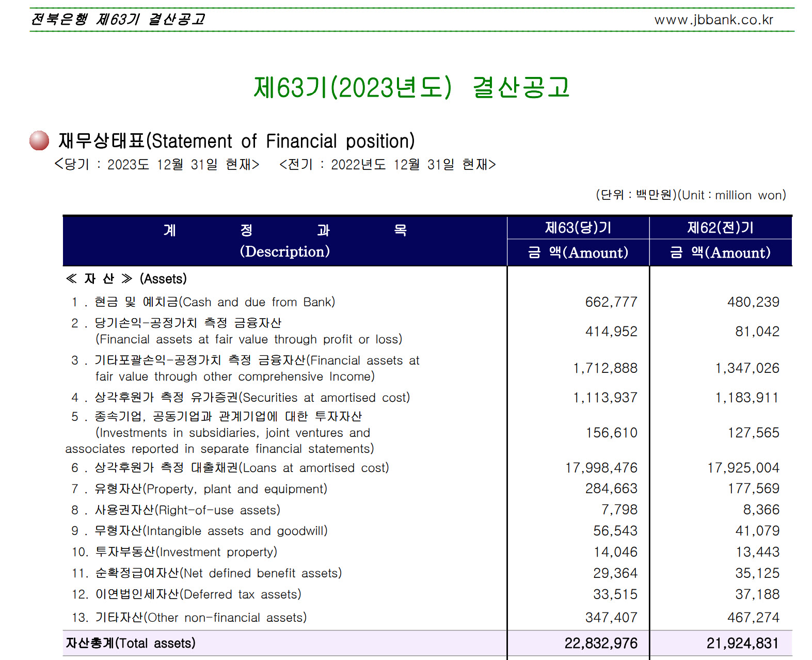This screenshot has width=812, height=660.
Task: Click the 제63(당)기 column header
Action: [x=578, y=228]
